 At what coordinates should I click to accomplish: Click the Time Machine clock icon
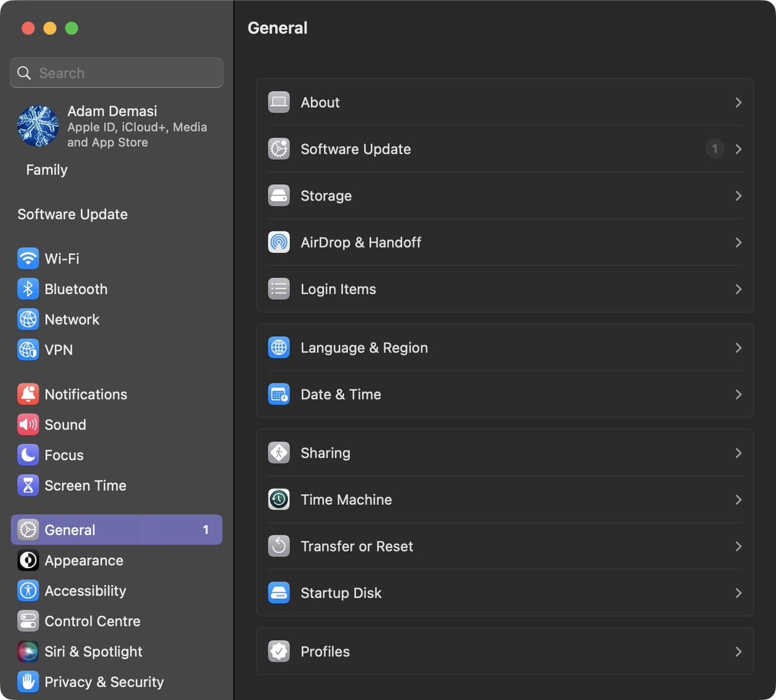pos(279,499)
